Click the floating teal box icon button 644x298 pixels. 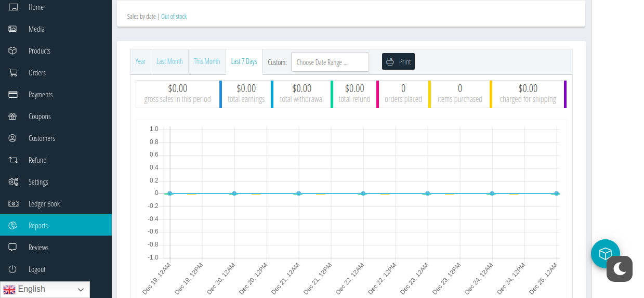point(606,254)
